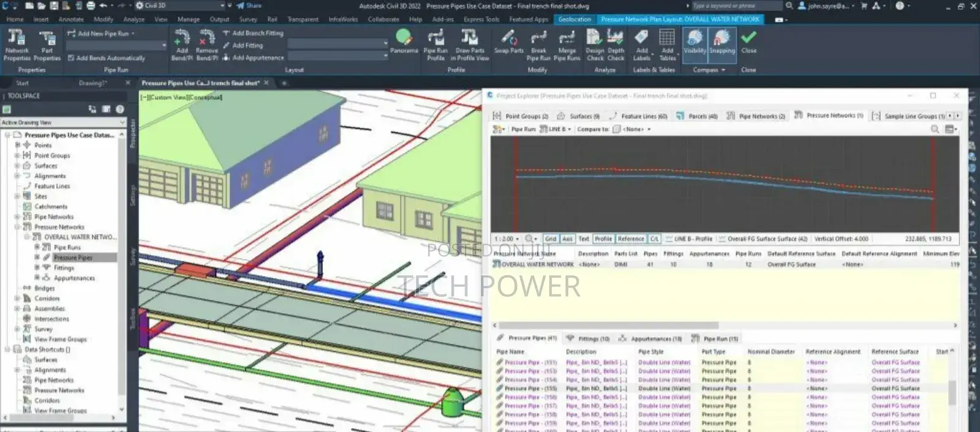Click the OVERALL WATER NETWORK table row
980x432 pixels.
point(726,264)
